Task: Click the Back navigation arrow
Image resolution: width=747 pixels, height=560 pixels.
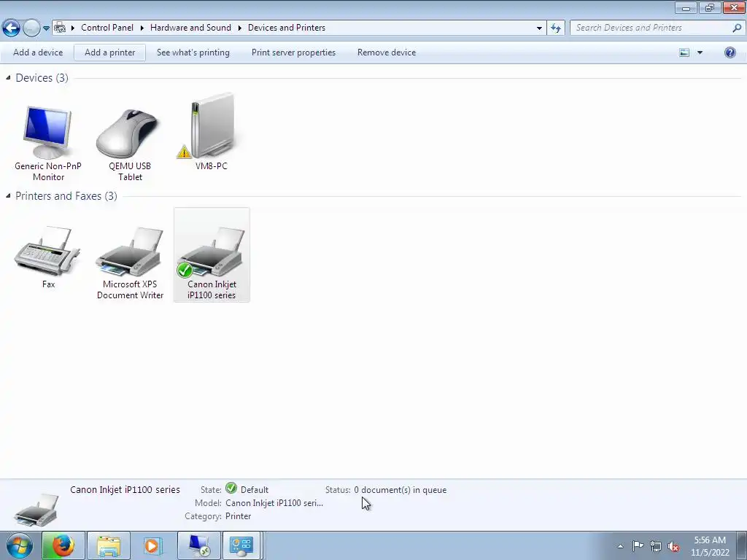Action: (12, 28)
